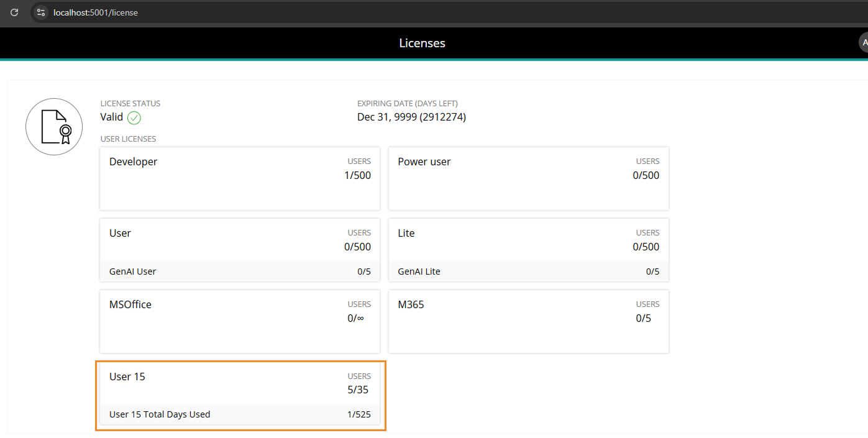Image resolution: width=868 pixels, height=438 pixels.
Task: Click the Developer users count '1/500'
Action: 357,175
